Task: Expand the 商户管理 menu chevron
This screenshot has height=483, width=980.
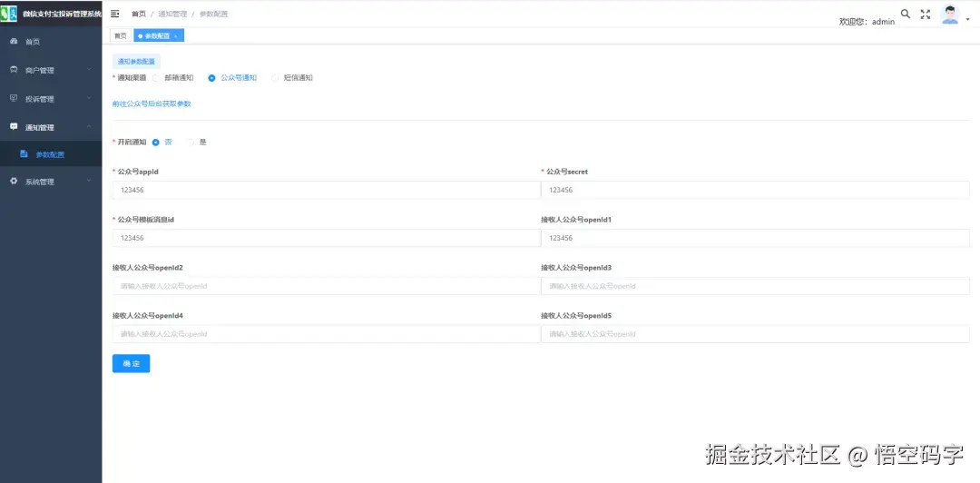Action: (x=89, y=69)
